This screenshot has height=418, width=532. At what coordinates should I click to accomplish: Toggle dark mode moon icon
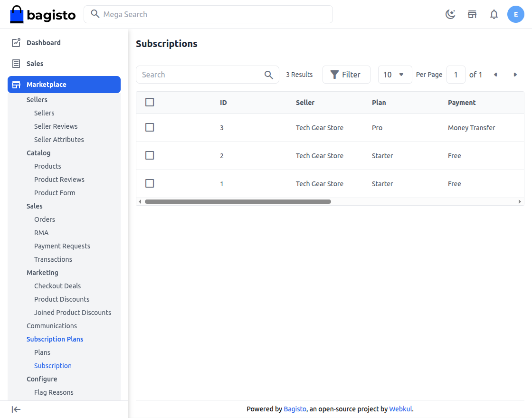pyautogui.click(x=450, y=14)
